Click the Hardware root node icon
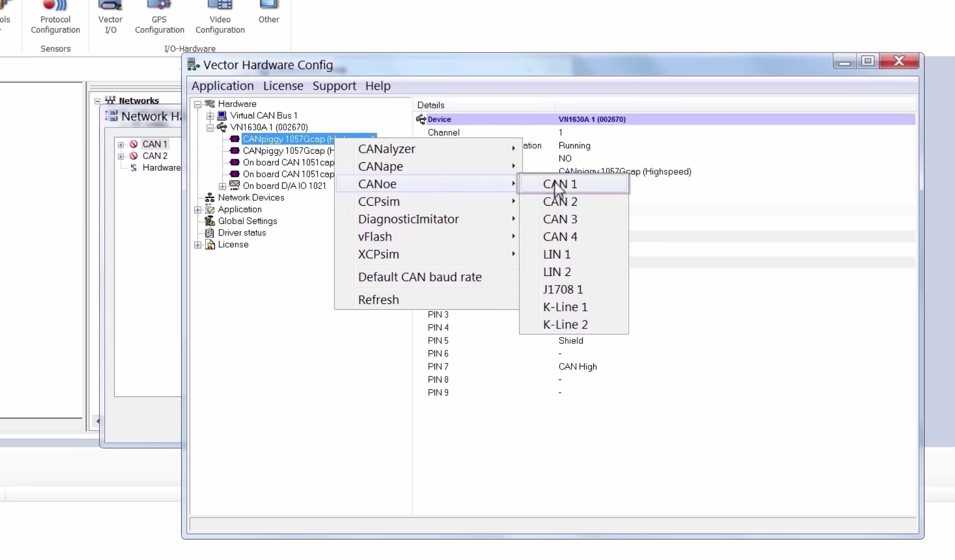Image resolution: width=955 pixels, height=560 pixels. [x=210, y=104]
